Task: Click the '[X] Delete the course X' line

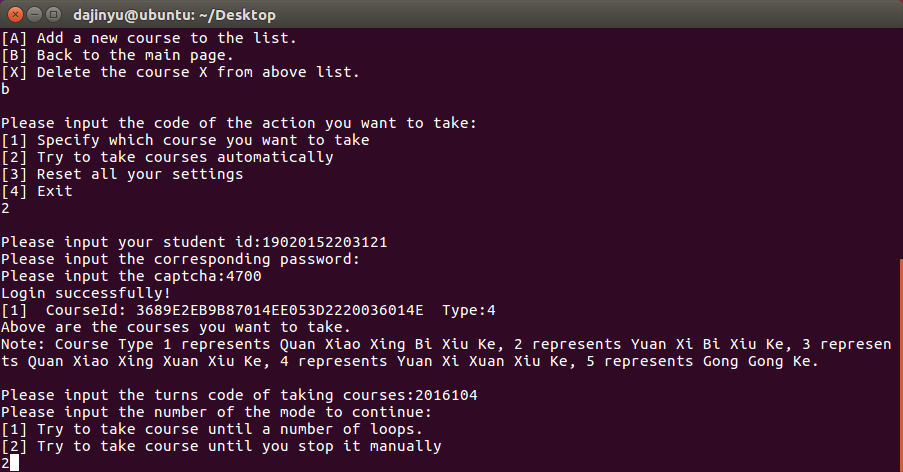Action: click(x=180, y=72)
